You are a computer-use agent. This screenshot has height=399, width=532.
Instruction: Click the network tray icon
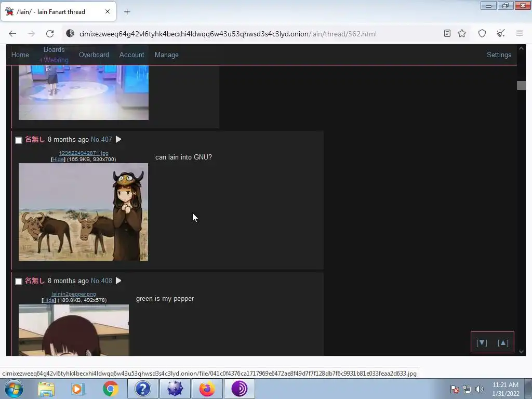(x=467, y=389)
